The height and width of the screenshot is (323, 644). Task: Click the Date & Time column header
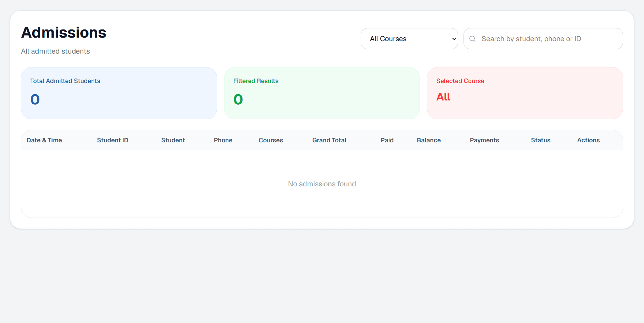tap(44, 140)
